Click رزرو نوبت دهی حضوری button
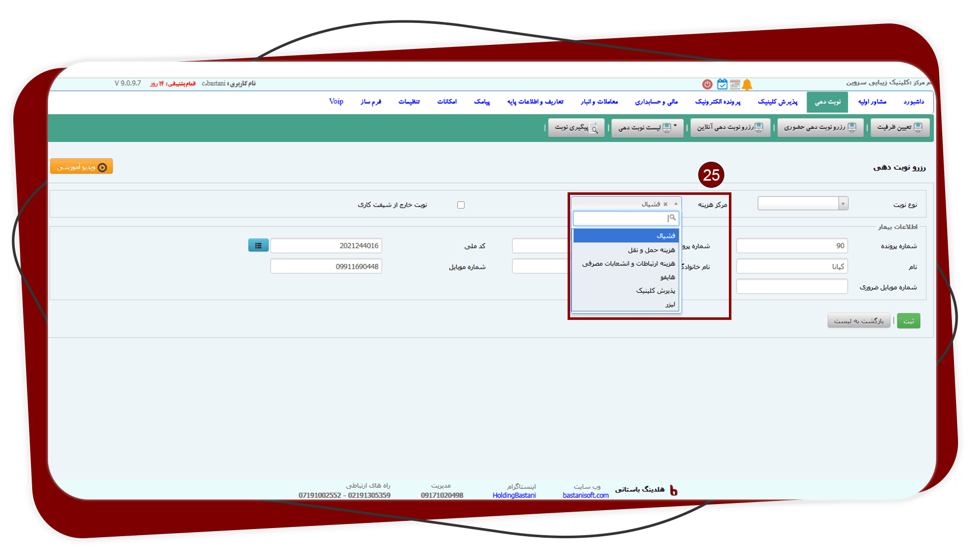This screenshot has height=551, width=980. pyautogui.click(x=820, y=127)
